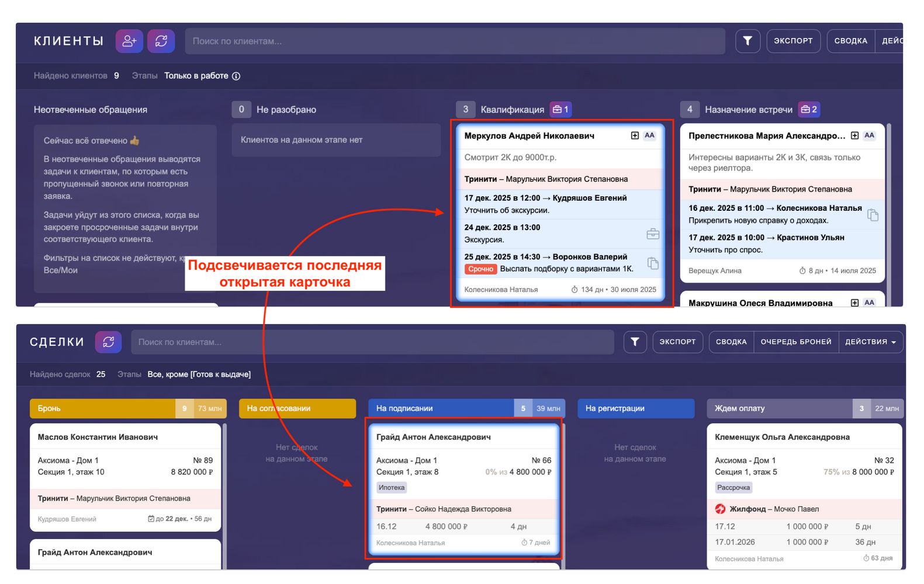Screen dimensions: 924x584
Task: Click the plus-square icon on Меркулов Андрей Николаевич card
Action: click(x=635, y=135)
